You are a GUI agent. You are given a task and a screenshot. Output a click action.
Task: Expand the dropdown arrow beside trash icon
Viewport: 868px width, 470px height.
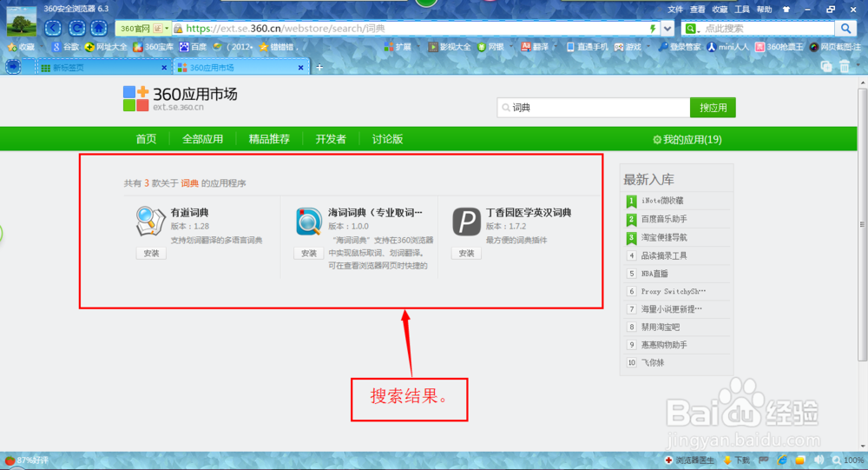pyautogui.click(x=858, y=66)
